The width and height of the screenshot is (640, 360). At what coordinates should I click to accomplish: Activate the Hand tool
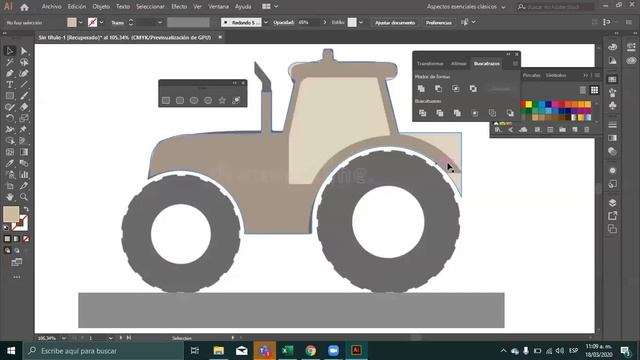point(10,197)
